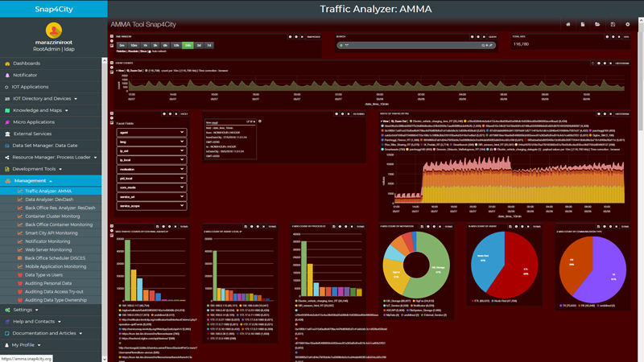Click the save (floppy disk) icon in top toolbar

pos(613,25)
